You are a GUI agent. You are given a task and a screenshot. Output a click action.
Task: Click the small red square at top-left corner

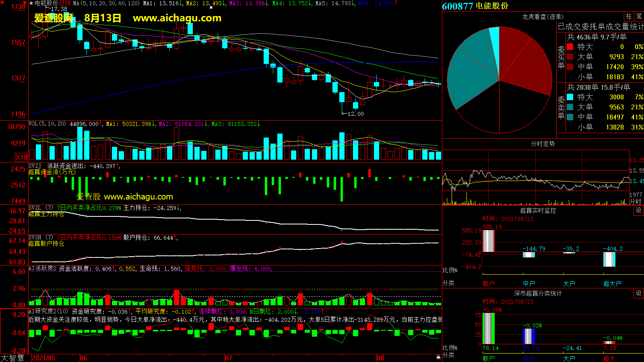tap(2, 2)
